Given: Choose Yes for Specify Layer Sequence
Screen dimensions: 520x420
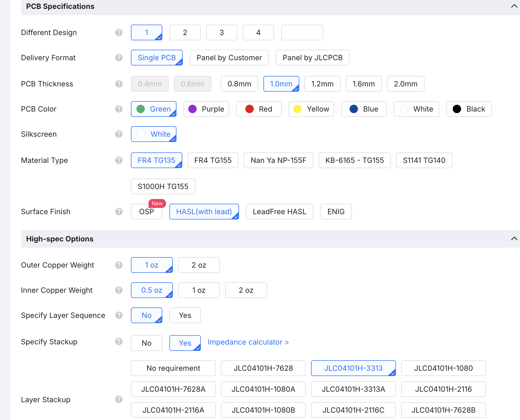Looking at the screenshot, I should click(x=185, y=315).
